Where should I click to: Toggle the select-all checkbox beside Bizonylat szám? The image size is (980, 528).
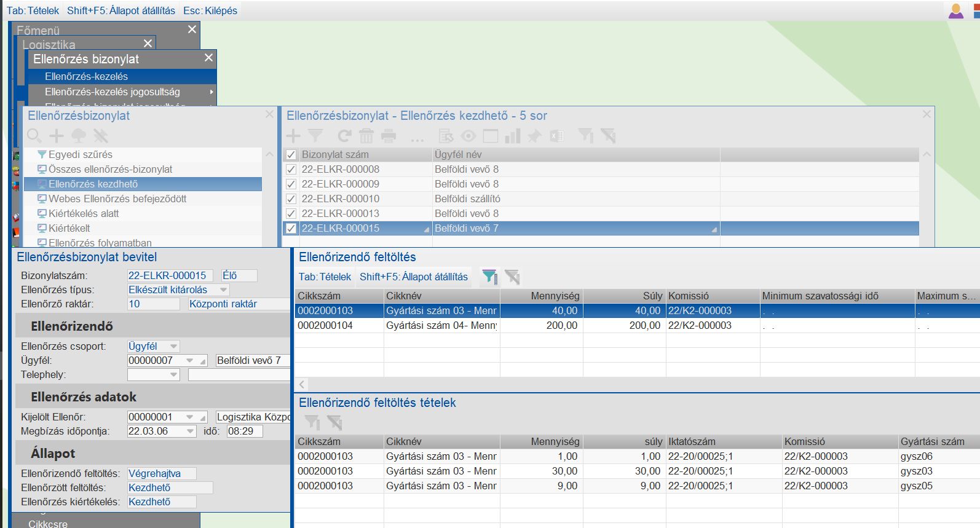tap(291, 155)
